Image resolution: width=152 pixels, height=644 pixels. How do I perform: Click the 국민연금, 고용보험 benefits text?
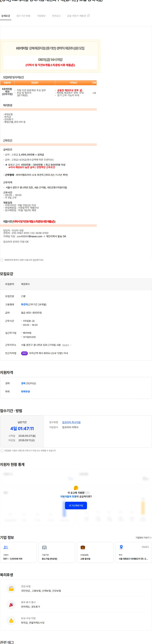coord(41,591)
